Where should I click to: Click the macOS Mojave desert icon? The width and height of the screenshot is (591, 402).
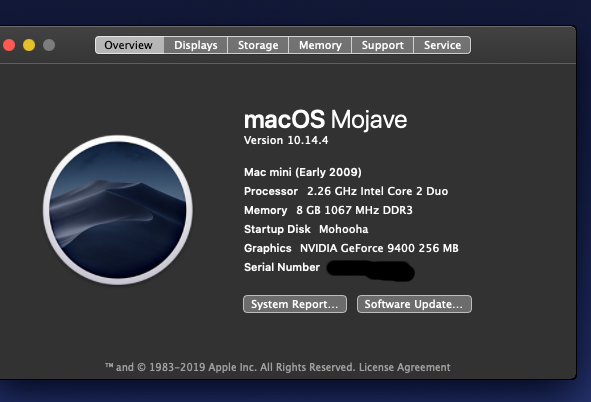pyautogui.click(x=118, y=210)
